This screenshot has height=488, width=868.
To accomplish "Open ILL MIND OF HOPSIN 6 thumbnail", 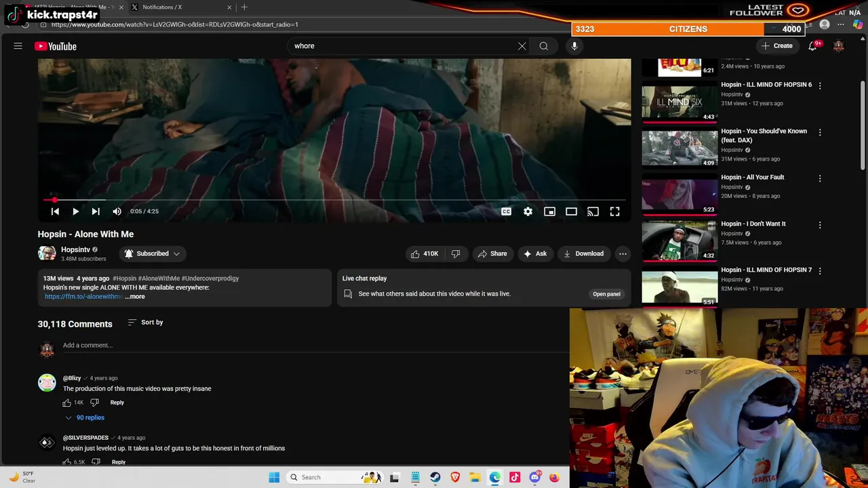I will coord(679,101).
